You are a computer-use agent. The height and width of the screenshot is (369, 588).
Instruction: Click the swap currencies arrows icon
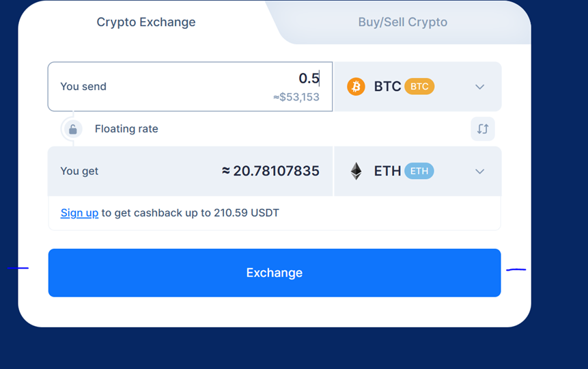(x=483, y=128)
